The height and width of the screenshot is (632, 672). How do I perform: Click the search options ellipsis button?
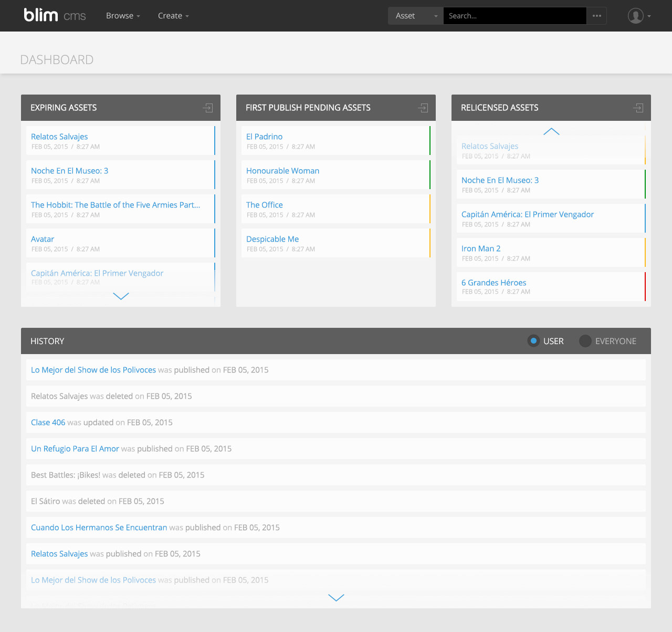coord(597,16)
